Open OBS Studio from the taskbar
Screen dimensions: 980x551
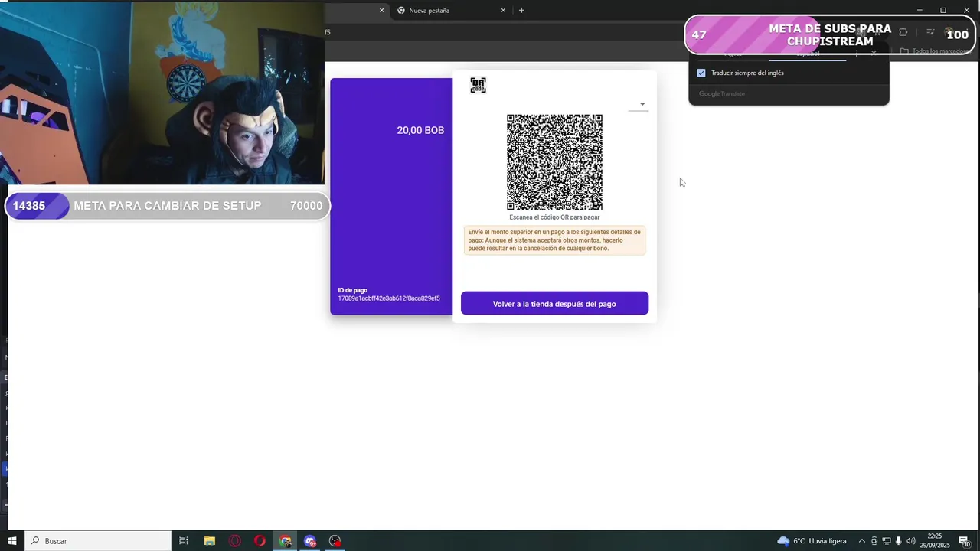(335, 541)
